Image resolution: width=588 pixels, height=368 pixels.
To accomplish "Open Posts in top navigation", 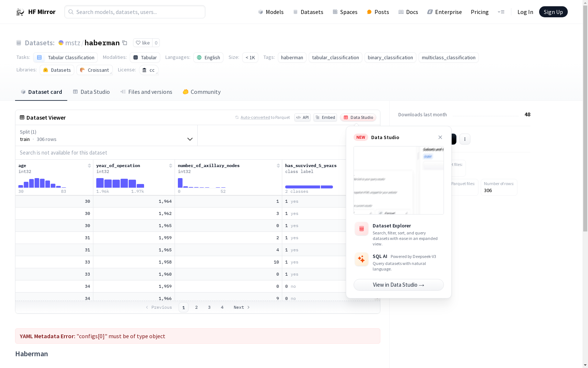I will [378, 12].
